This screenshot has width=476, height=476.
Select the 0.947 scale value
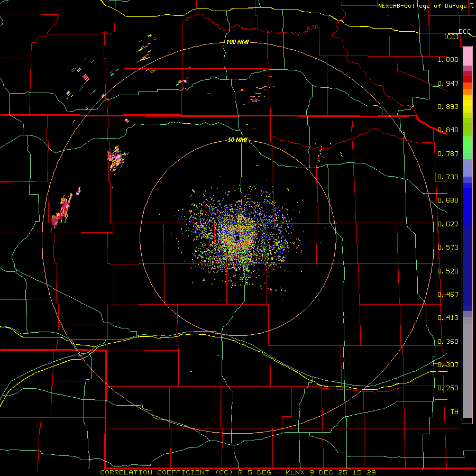click(x=448, y=83)
